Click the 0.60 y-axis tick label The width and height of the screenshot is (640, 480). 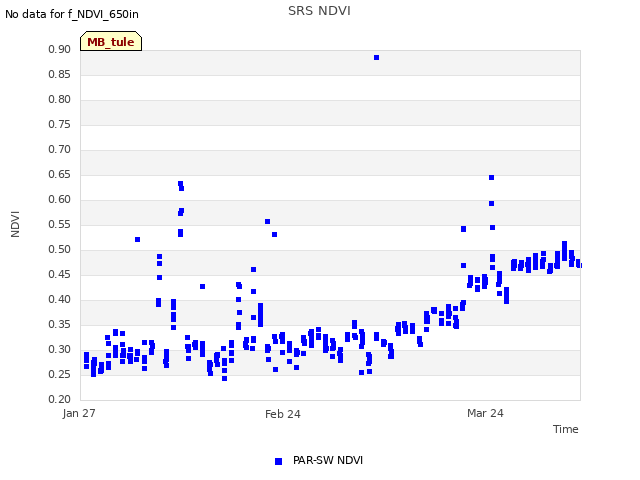[60, 199]
